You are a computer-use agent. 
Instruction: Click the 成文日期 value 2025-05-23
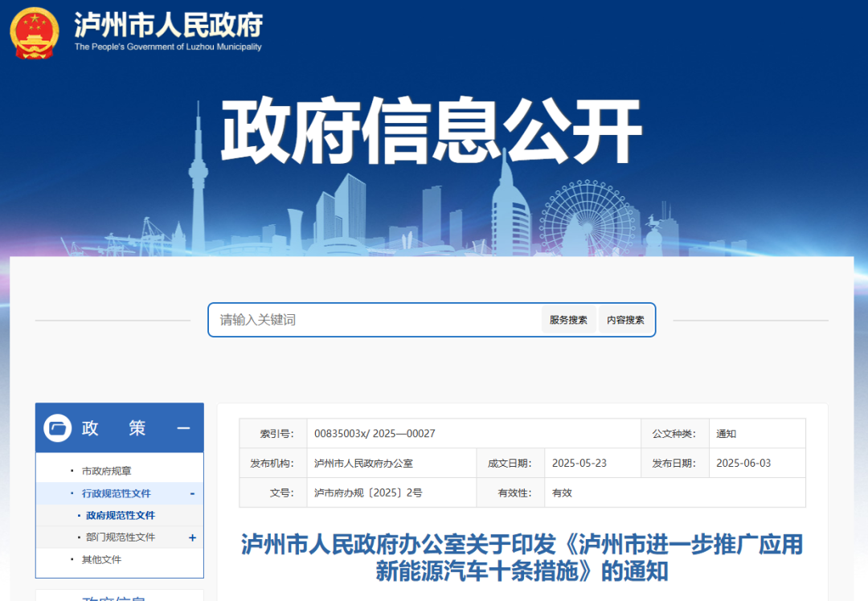(x=579, y=463)
